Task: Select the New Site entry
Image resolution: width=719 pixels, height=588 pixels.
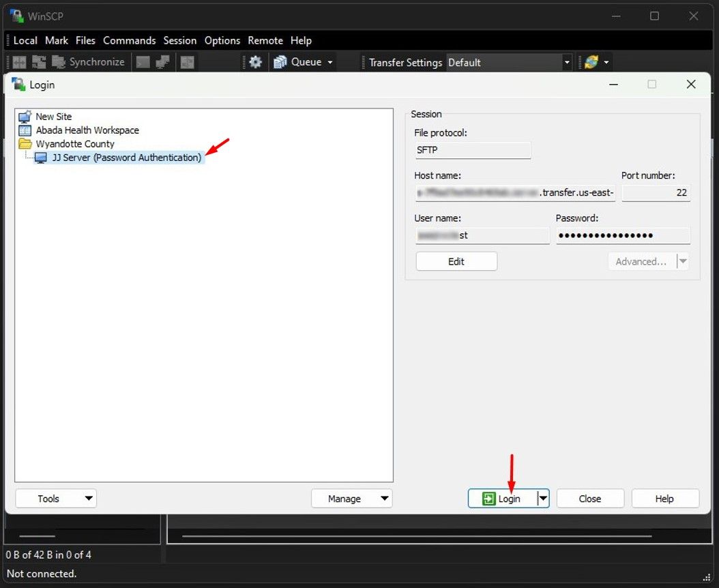Action: [54, 117]
